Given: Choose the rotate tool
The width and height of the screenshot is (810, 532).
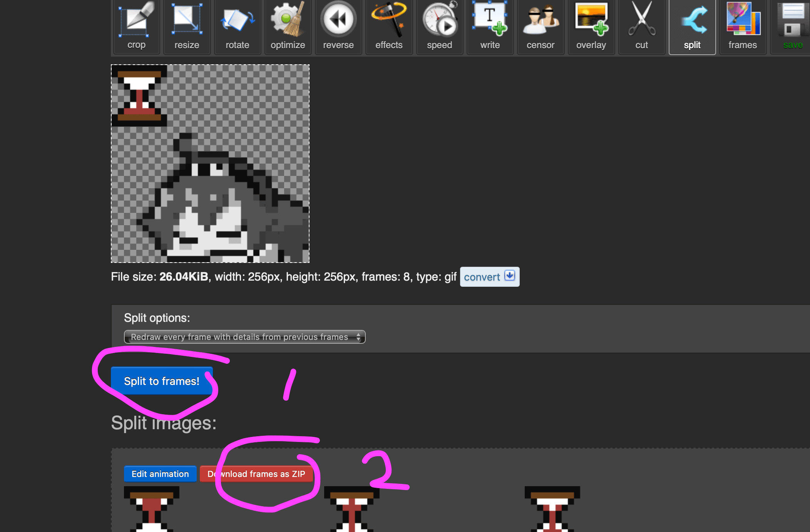Looking at the screenshot, I should pos(237,27).
